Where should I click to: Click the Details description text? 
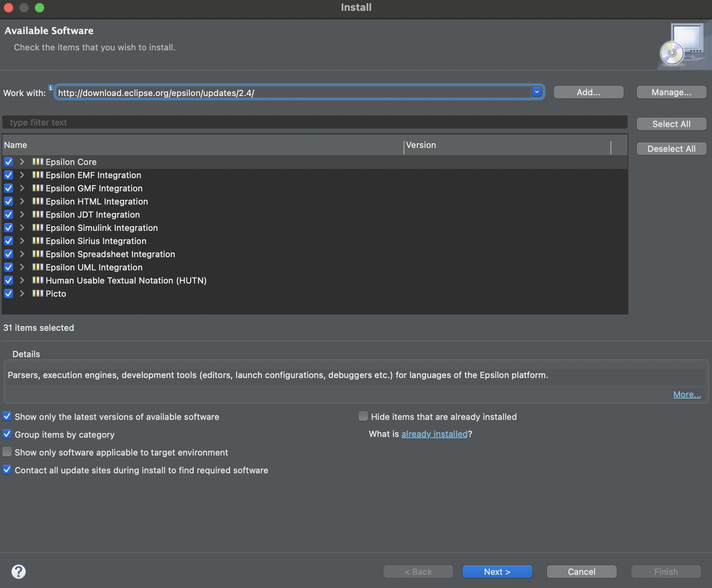point(278,375)
